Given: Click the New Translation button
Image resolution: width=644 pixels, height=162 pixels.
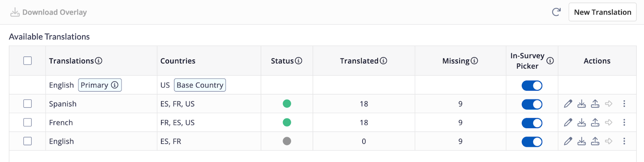Looking at the screenshot, I should (603, 12).
